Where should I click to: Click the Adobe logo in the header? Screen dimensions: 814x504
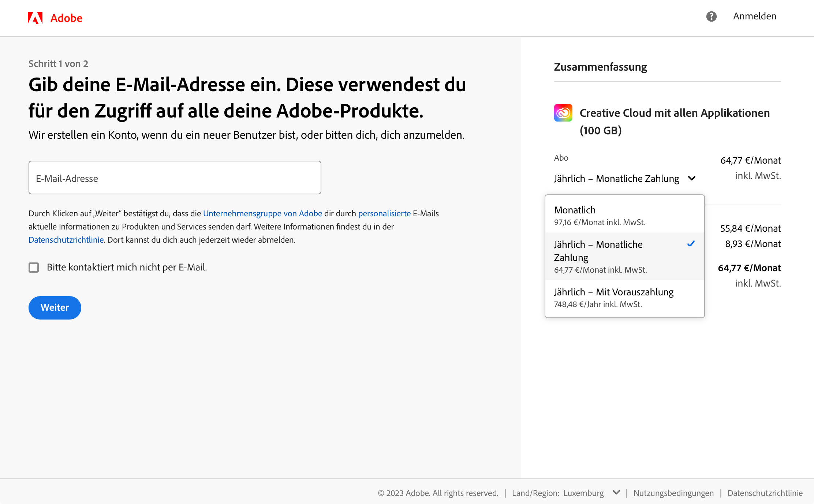pos(55,17)
